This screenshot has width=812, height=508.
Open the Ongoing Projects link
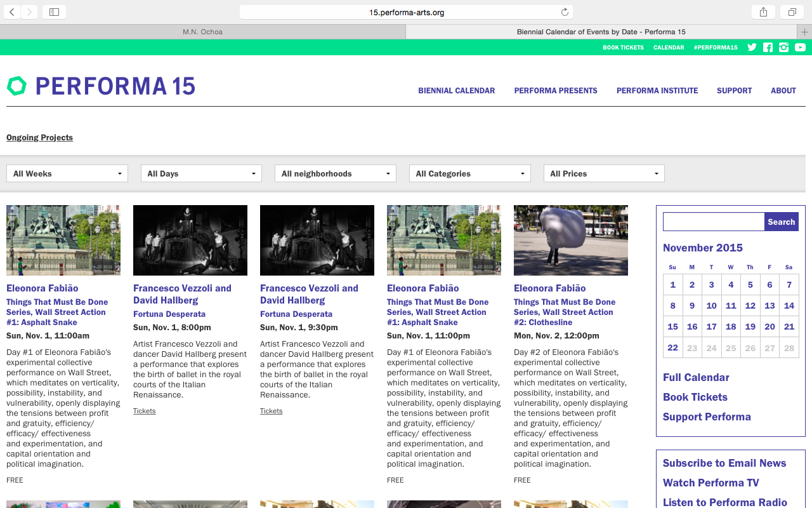coord(39,138)
